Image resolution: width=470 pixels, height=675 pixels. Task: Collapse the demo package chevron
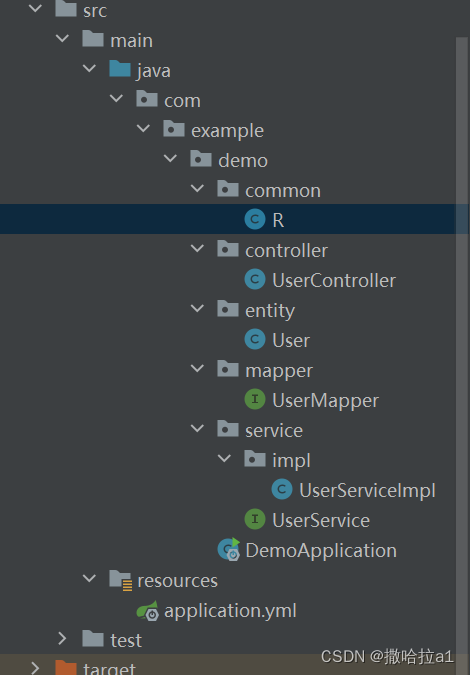pos(170,158)
